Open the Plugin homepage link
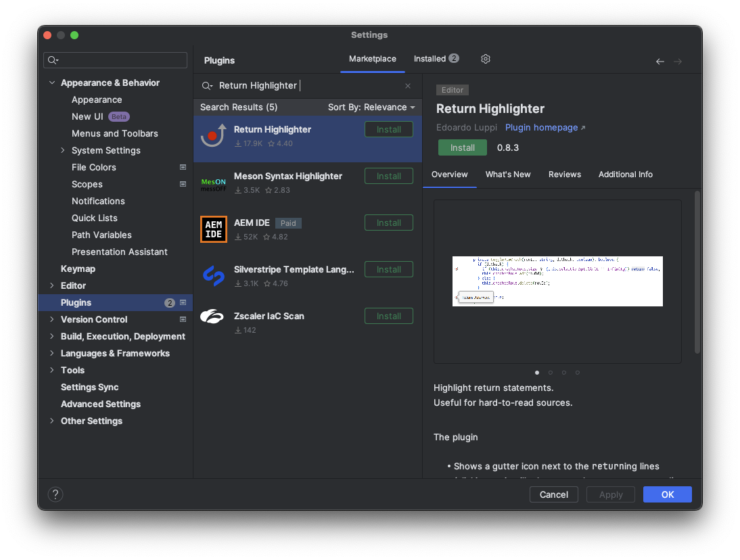 545,127
